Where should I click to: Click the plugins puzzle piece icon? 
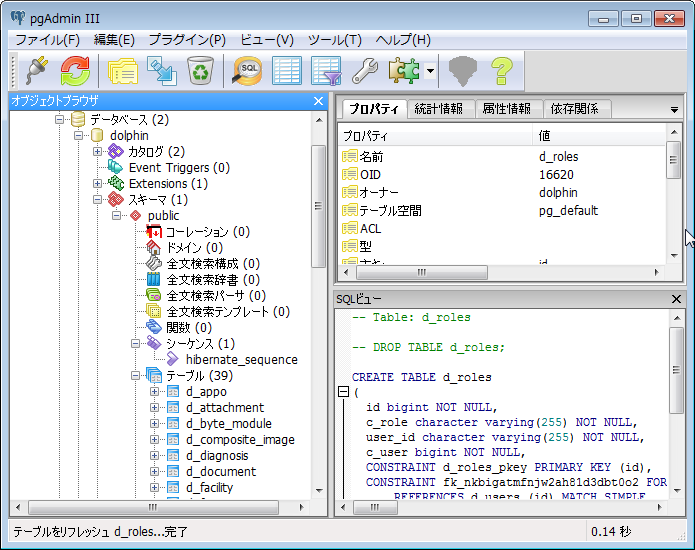[x=403, y=70]
